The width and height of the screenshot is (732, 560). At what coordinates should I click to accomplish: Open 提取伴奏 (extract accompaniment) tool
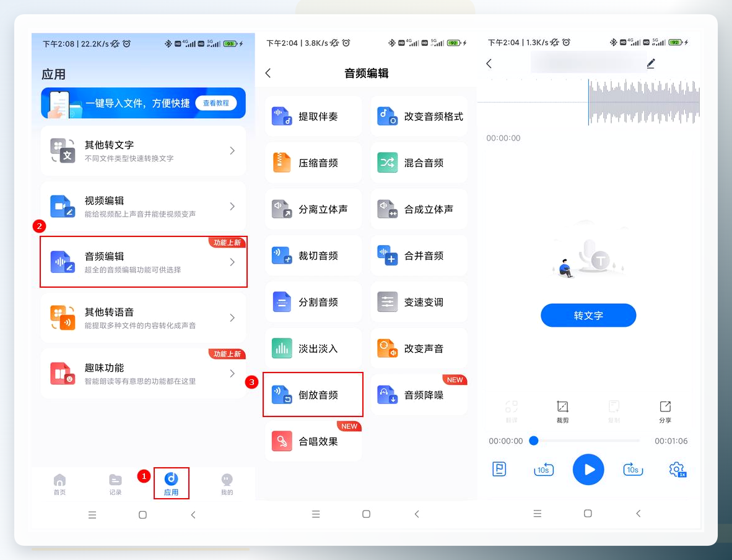[313, 116]
